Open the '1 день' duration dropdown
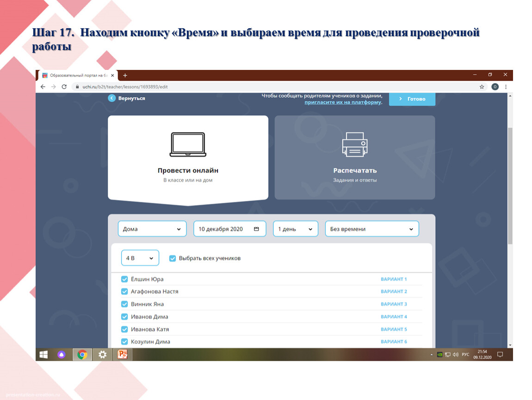Viewport: 532px width, 400px height. (x=296, y=229)
